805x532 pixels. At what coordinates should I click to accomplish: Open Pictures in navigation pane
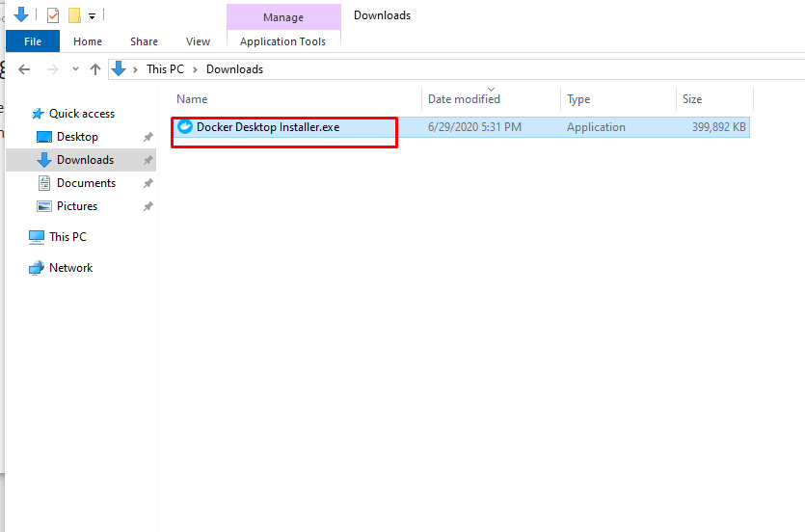point(77,206)
